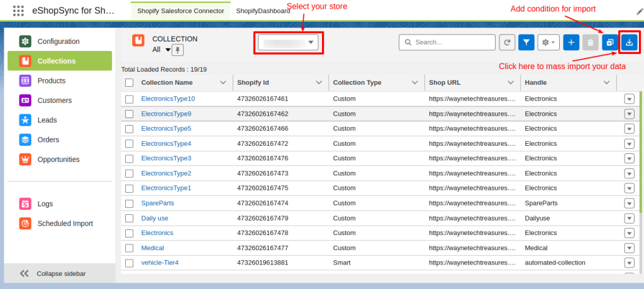Switch to Shopify Salesforce Connector tab
Image resolution: width=644 pixels, height=289 pixels.
pos(180,11)
